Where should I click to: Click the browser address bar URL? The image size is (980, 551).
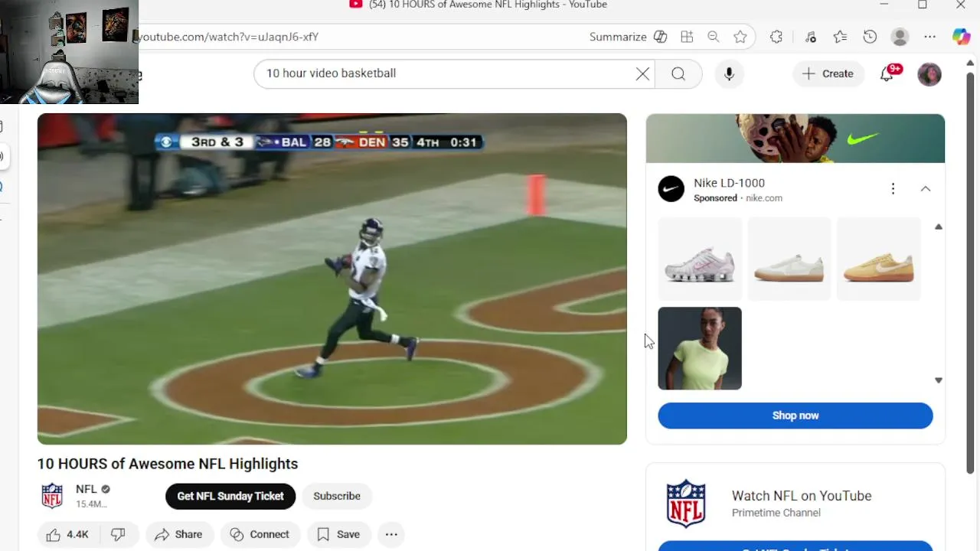(227, 37)
